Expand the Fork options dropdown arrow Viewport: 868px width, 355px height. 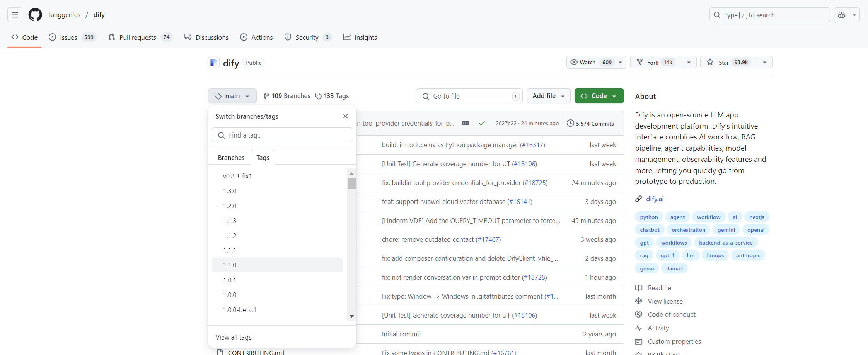pyautogui.click(x=689, y=62)
